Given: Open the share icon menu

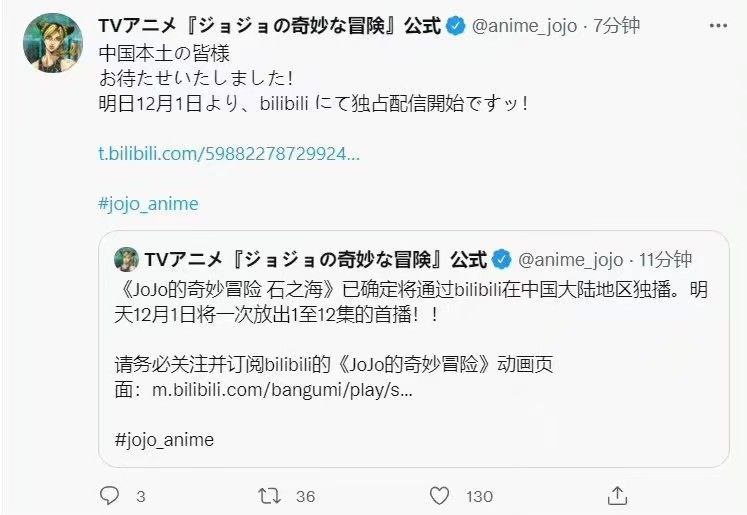Looking at the screenshot, I should click(x=619, y=495).
